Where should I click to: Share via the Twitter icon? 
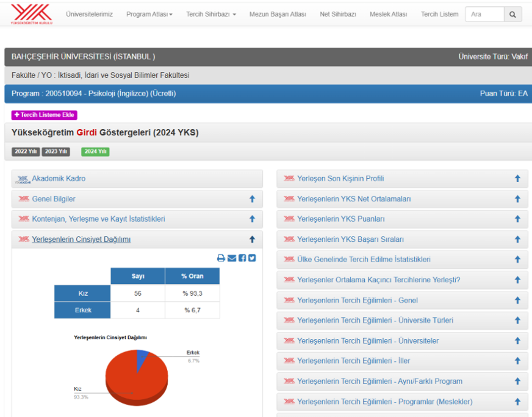click(x=252, y=258)
